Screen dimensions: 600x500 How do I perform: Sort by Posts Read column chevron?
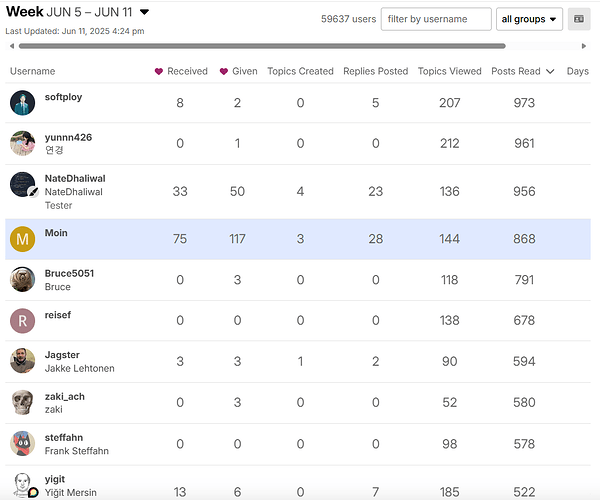pyautogui.click(x=550, y=72)
